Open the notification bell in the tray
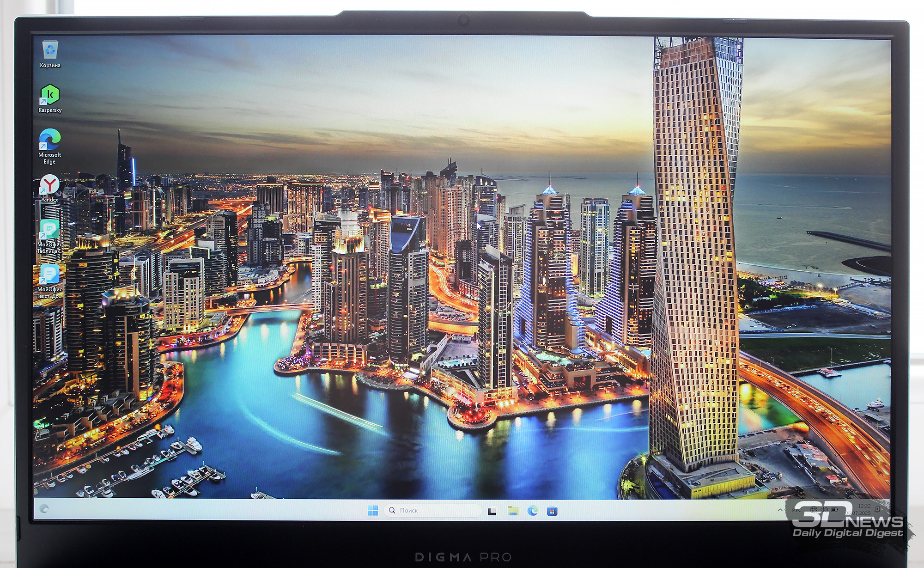Viewport: 924px width, 568px height. pyautogui.click(x=877, y=509)
